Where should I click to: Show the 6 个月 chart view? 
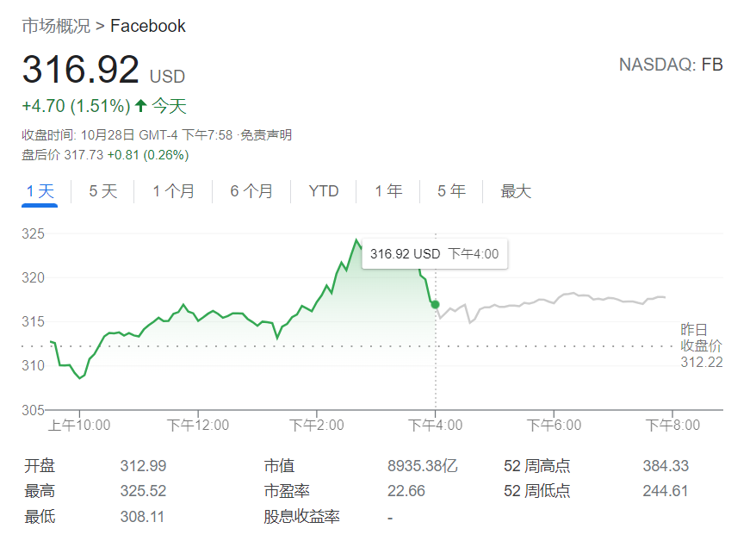(x=251, y=191)
